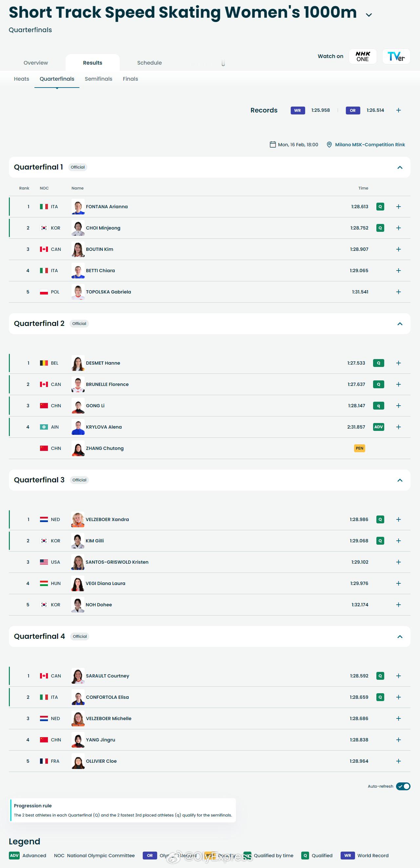This screenshot has height=868, width=420.
Task: Open the NHK ONE broadcaster logo
Action: click(362, 56)
